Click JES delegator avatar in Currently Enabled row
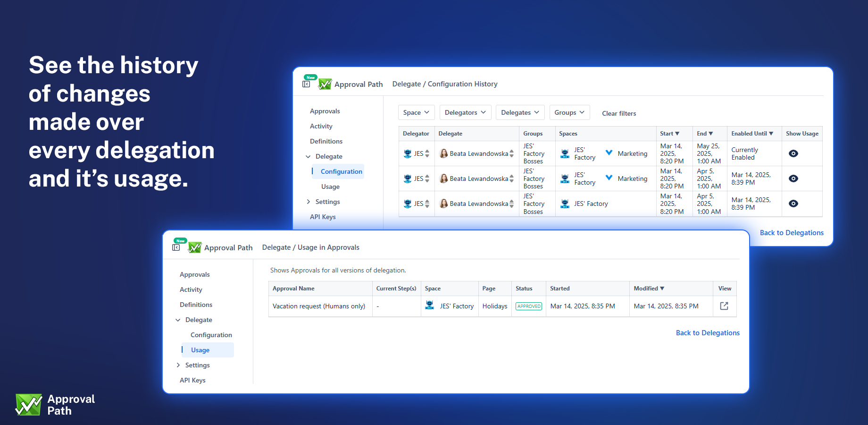The image size is (868, 425). pyautogui.click(x=408, y=153)
